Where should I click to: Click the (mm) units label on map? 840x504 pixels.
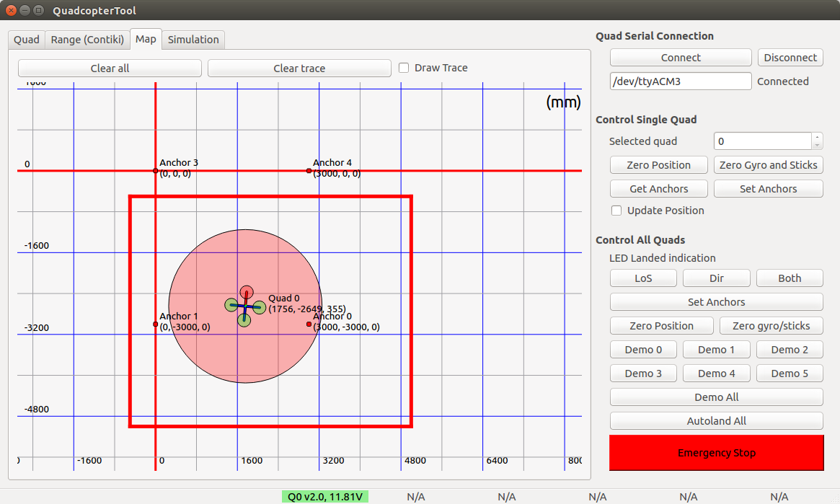[x=563, y=102]
